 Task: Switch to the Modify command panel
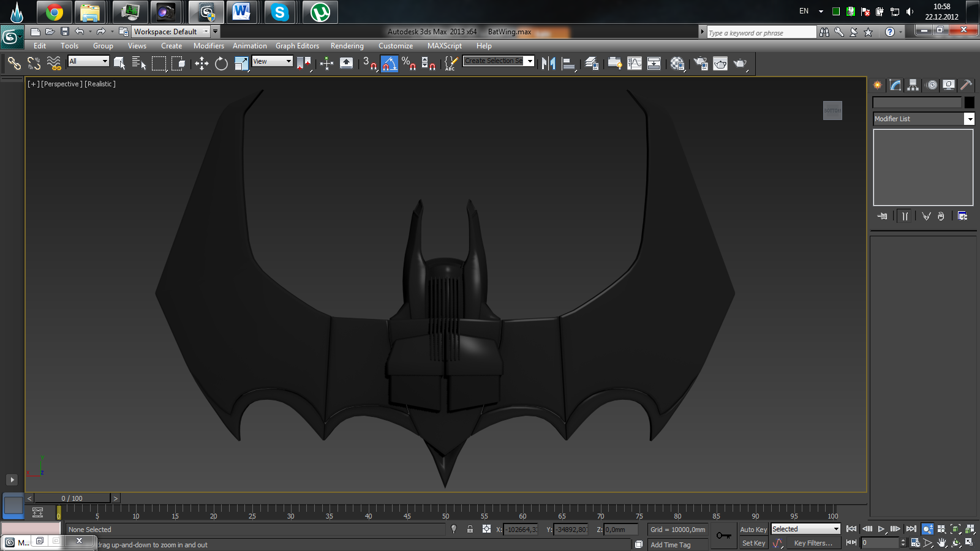tap(895, 85)
